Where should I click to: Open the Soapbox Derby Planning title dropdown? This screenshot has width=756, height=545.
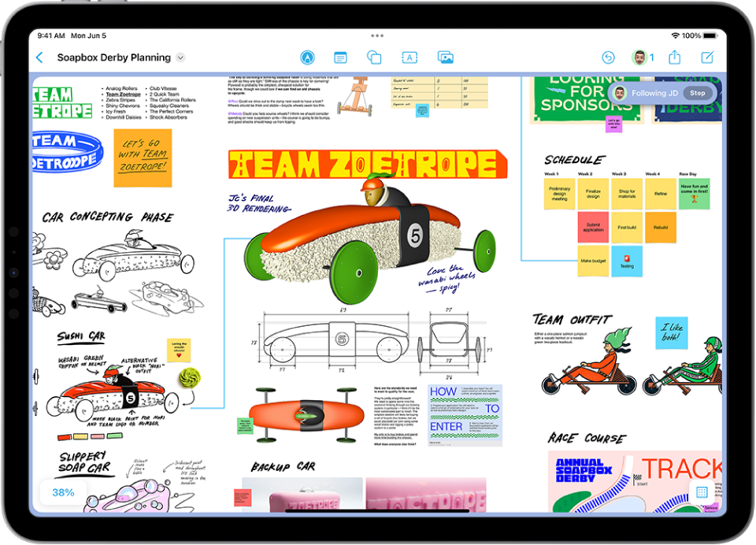tap(182, 57)
